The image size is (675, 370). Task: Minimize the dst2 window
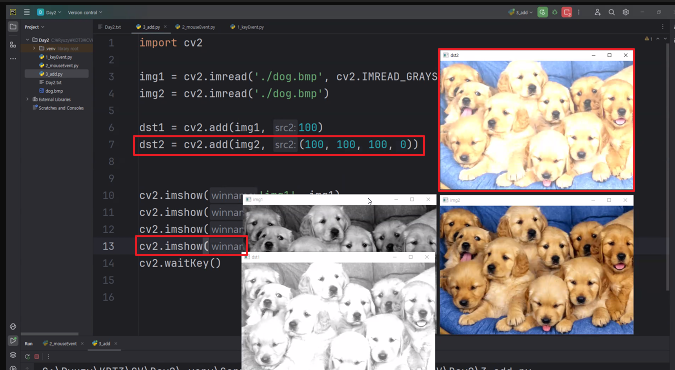(x=593, y=55)
